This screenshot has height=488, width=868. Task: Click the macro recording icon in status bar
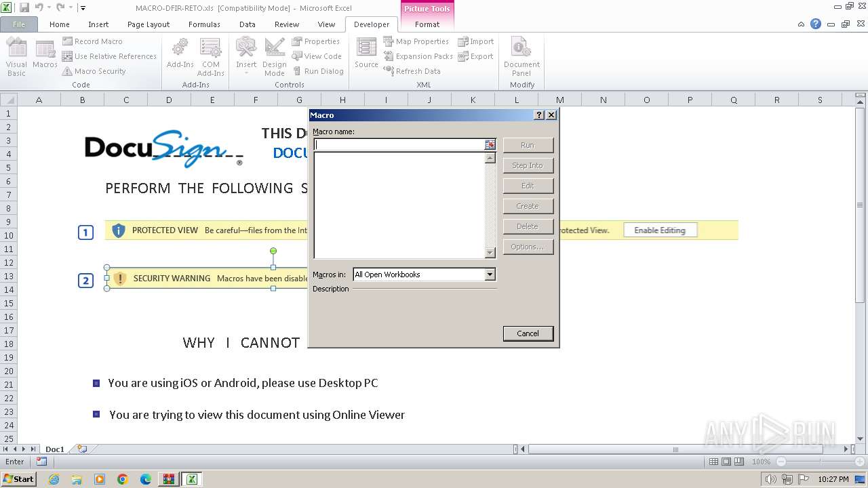tap(41, 462)
